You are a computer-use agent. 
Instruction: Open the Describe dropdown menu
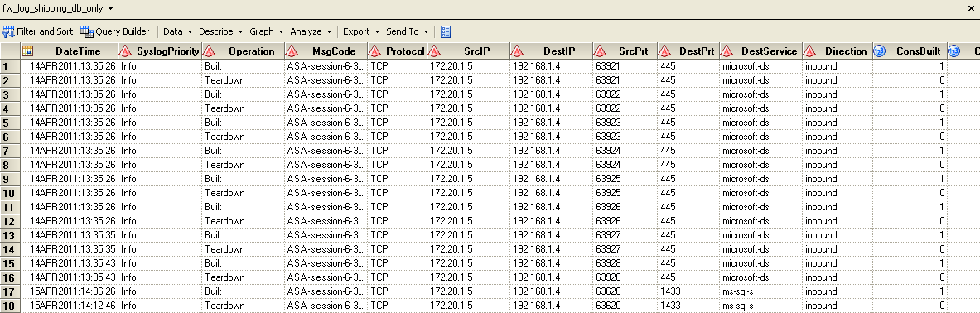pos(220,31)
